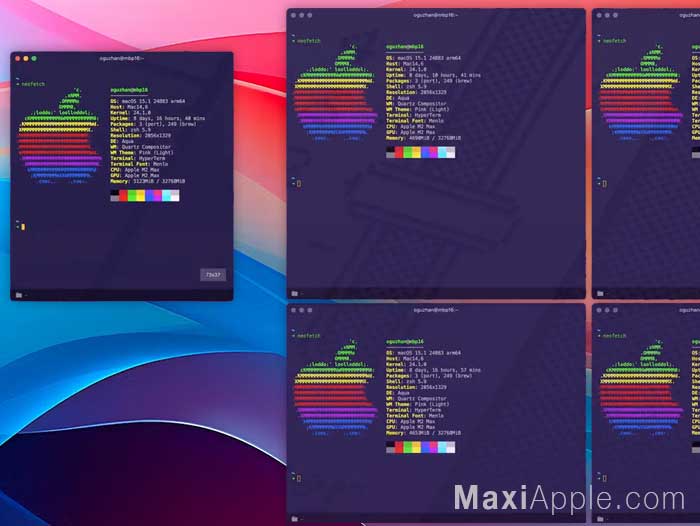Click the cyan color block in the lower middle terminal's palette
Viewport: 700px width, 526px height.
coord(442,447)
